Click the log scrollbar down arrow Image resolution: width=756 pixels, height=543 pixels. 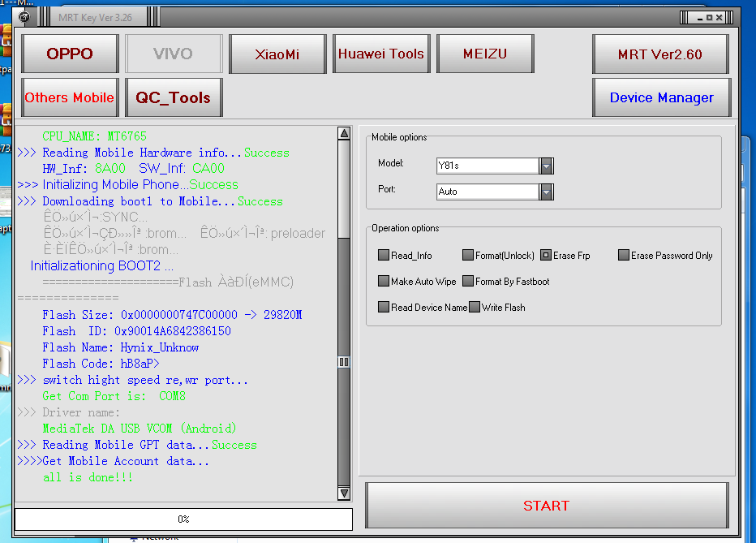pos(344,493)
